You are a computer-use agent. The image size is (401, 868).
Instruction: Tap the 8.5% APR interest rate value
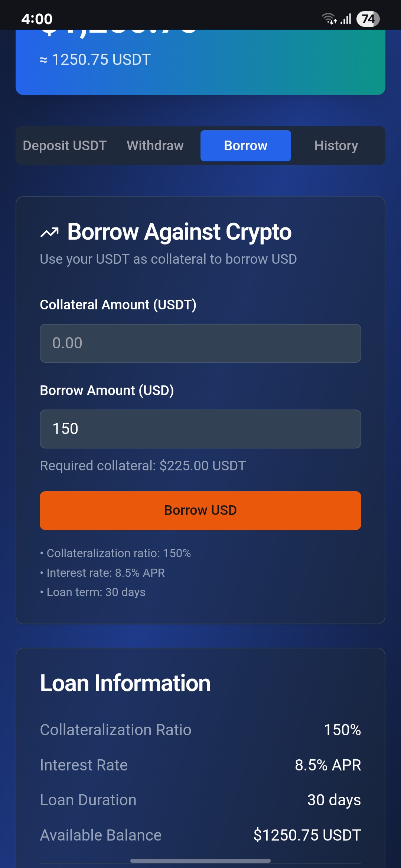[x=328, y=765]
